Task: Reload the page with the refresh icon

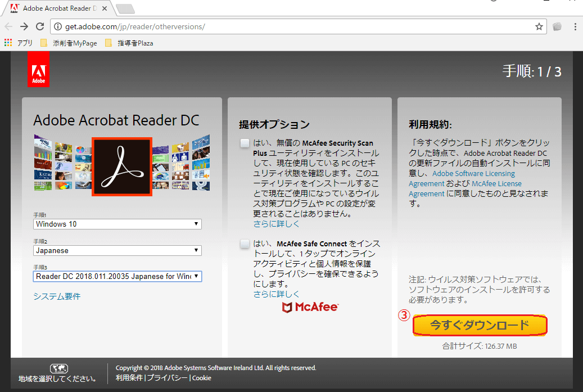Action: click(40, 26)
